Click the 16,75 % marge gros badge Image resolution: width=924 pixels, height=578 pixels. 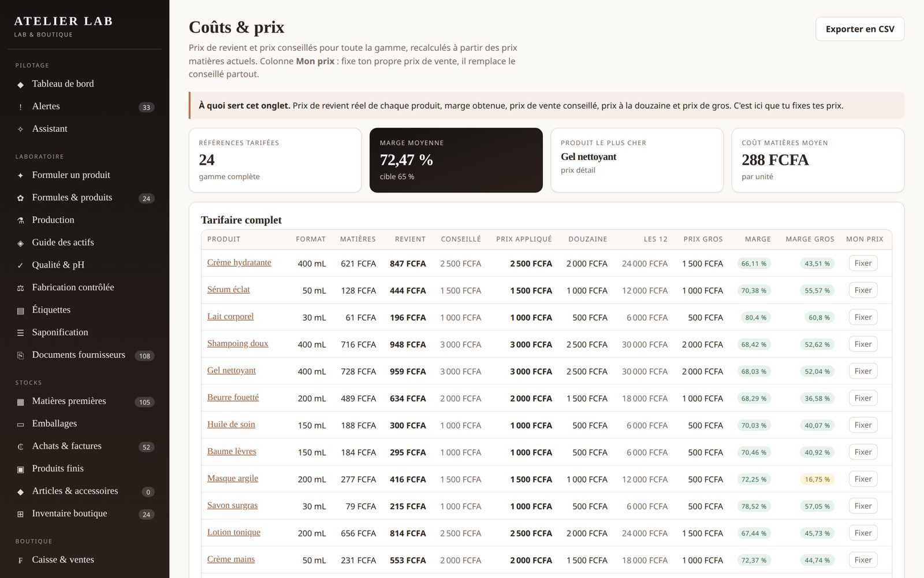click(817, 479)
